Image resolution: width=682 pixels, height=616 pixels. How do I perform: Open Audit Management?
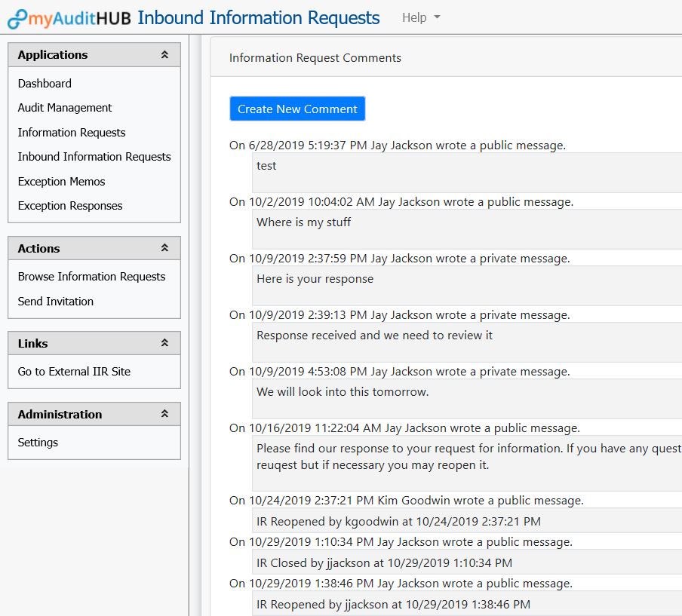[x=64, y=108]
